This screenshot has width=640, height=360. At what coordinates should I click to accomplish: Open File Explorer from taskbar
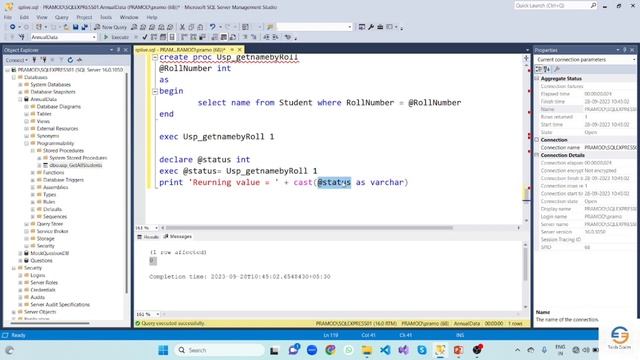pyautogui.click(x=367, y=350)
